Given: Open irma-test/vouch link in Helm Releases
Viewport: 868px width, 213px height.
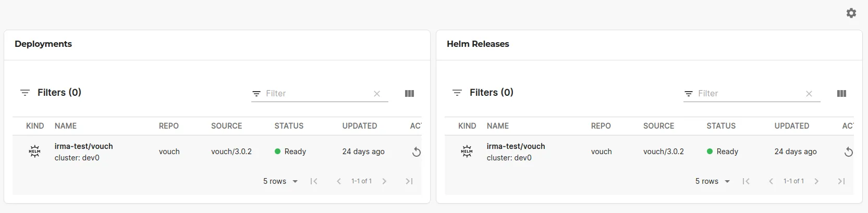Looking at the screenshot, I should (x=516, y=146).
